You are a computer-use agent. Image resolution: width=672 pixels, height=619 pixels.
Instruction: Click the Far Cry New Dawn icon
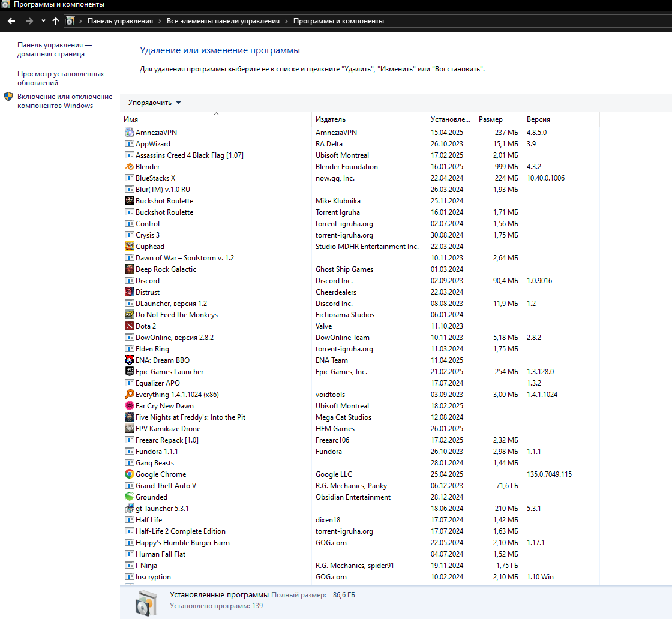(130, 406)
